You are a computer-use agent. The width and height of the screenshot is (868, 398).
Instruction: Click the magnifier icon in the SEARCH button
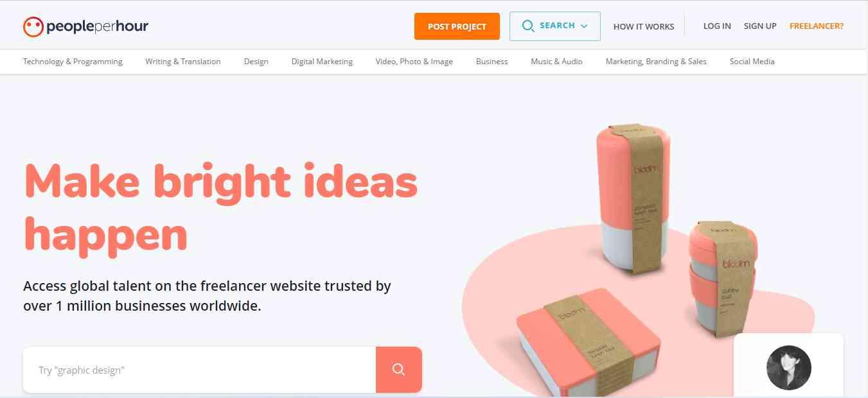pyautogui.click(x=528, y=26)
